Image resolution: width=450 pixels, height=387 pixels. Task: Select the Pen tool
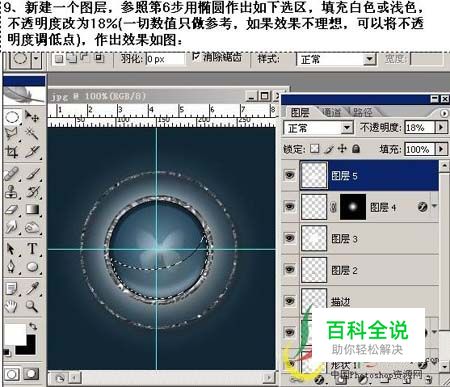tap(12, 267)
